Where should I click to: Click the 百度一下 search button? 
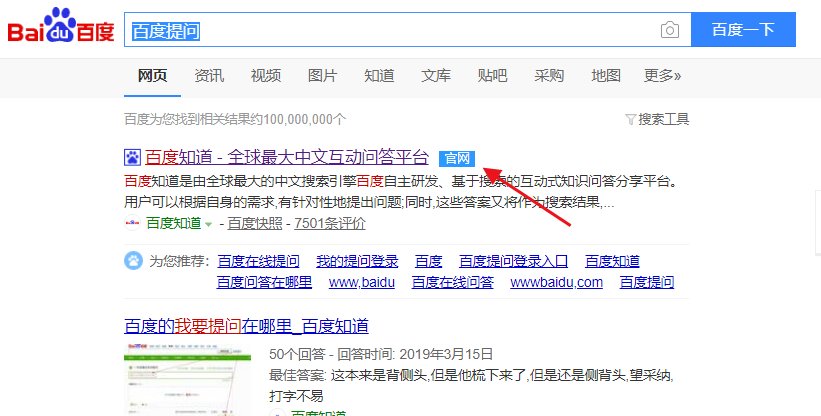pyautogui.click(x=743, y=30)
